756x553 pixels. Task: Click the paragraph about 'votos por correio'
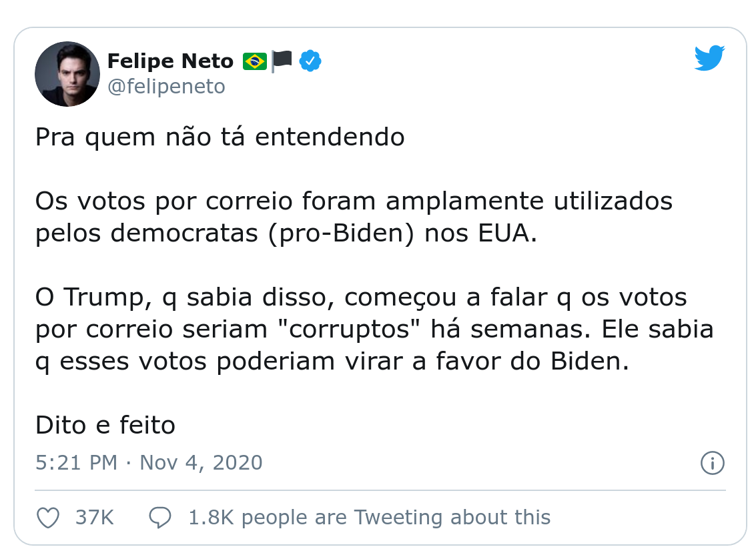[354, 217]
